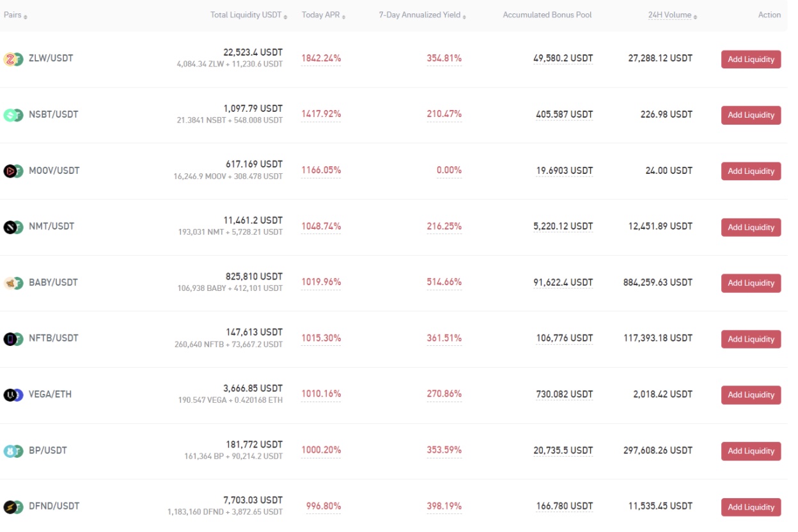
Task: Click the BABY/USDT pair token icon
Action: point(13,283)
